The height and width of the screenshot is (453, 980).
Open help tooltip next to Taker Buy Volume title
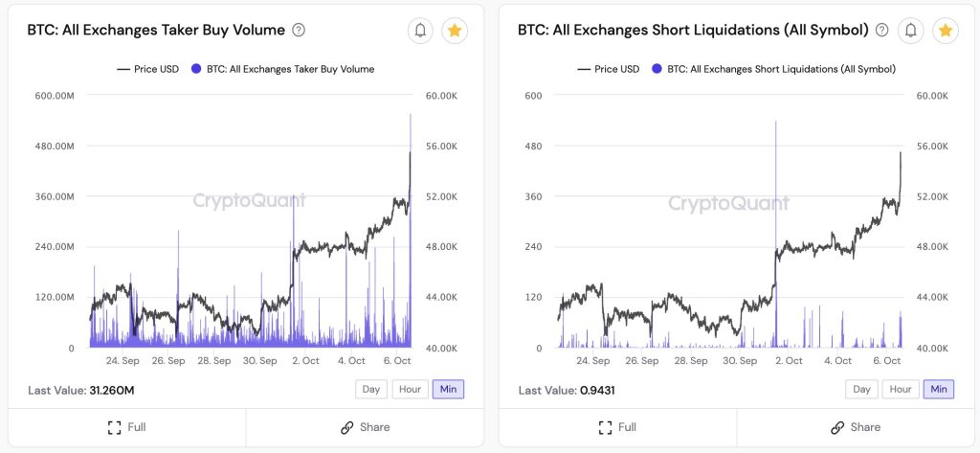coord(299,31)
